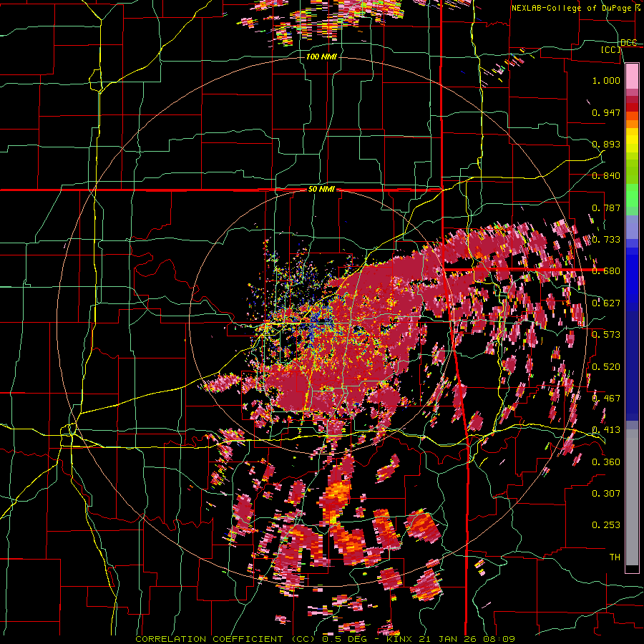Select the 0.787 legend value
Image resolution: width=644 pixels, height=644 pixels.
pyautogui.click(x=606, y=208)
